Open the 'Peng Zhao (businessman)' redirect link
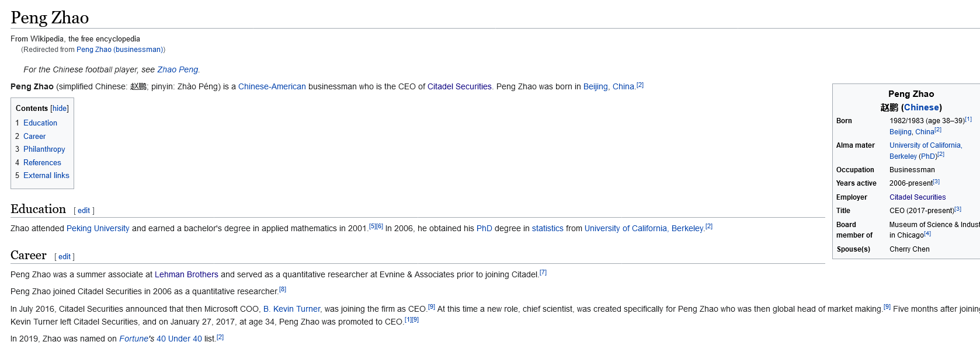Screen dimensions: 980x359 click(x=120, y=50)
